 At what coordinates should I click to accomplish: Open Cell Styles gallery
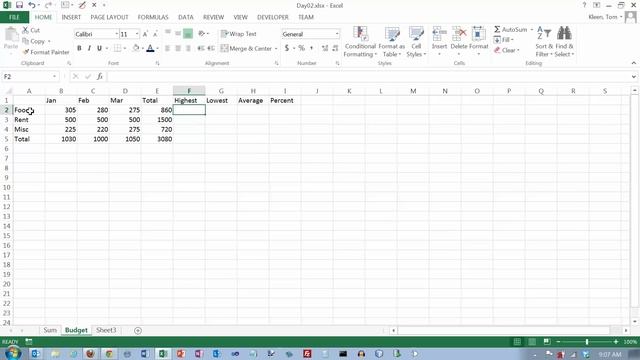[x=416, y=42]
